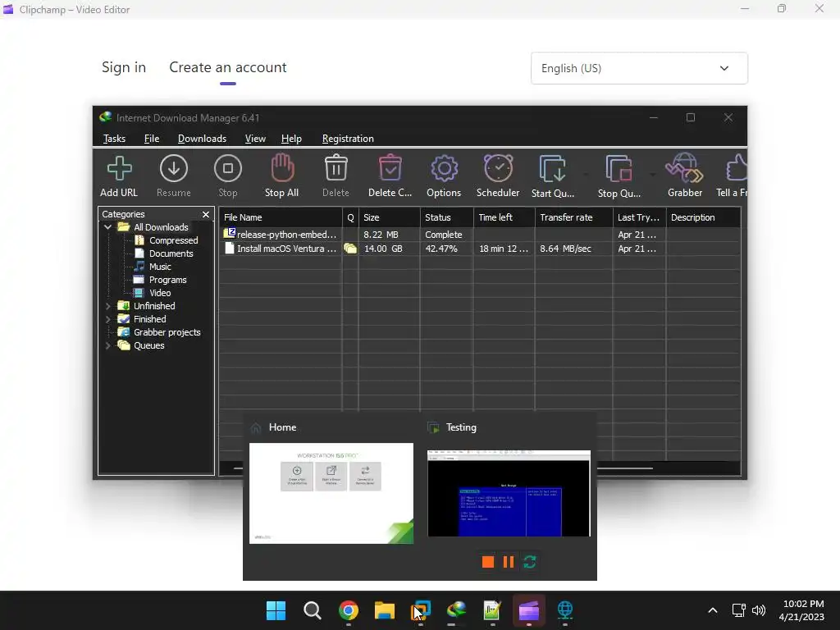Click the Resume download icon

click(174, 176)
